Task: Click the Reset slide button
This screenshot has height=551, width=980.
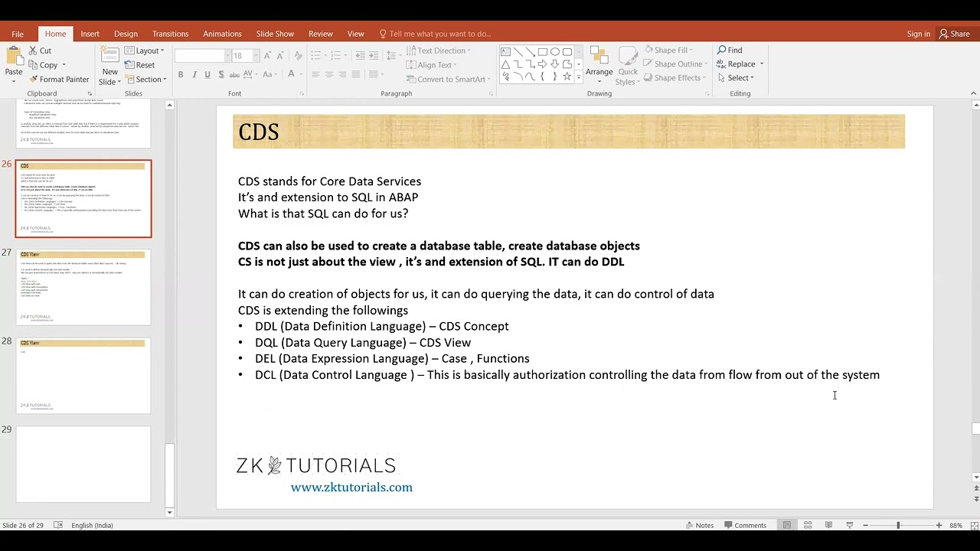Action: click(x=139, y=65)
